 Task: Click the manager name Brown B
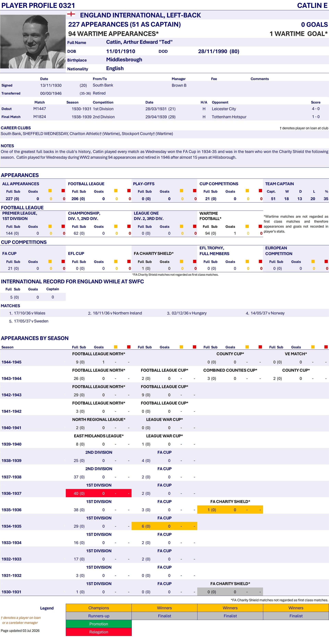(x=179, y=85)
